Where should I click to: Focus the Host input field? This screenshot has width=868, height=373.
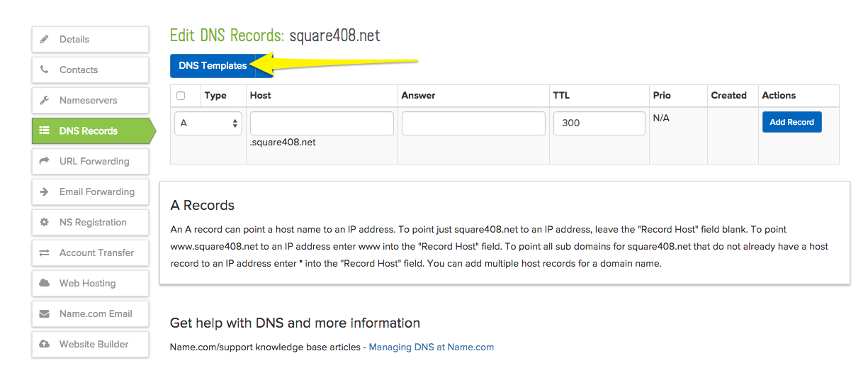click(x=322, y=123)
